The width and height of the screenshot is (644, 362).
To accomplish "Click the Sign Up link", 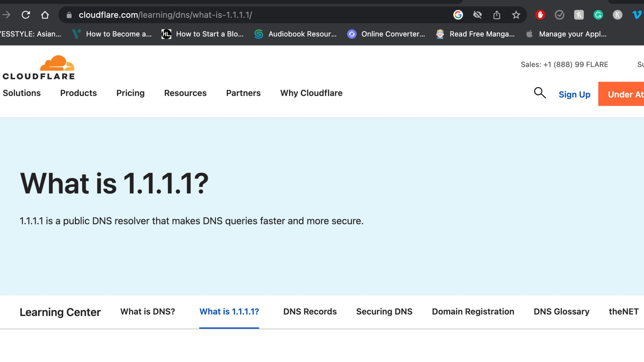I will pyautogui.click(x=574, y=94).
